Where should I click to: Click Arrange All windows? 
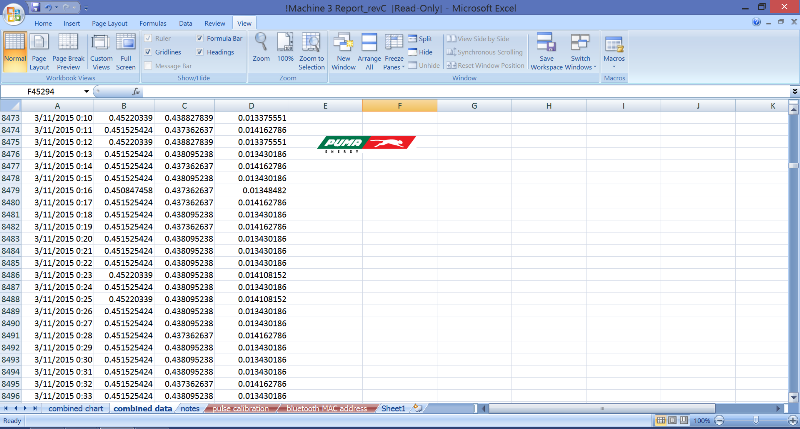(x=369, y=52)
